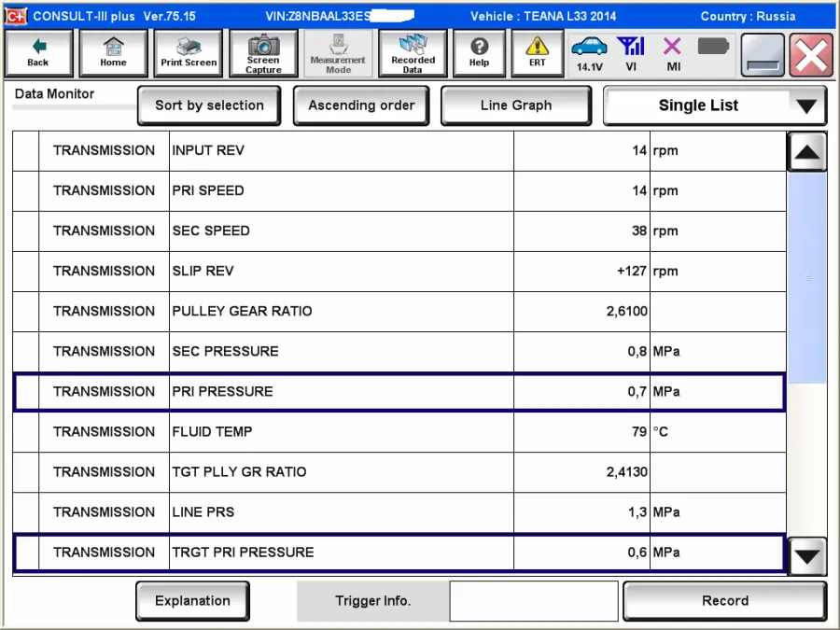Click the Trigger Info. label
The width and height of the screenshot is (840, 630).
point(372,600)
